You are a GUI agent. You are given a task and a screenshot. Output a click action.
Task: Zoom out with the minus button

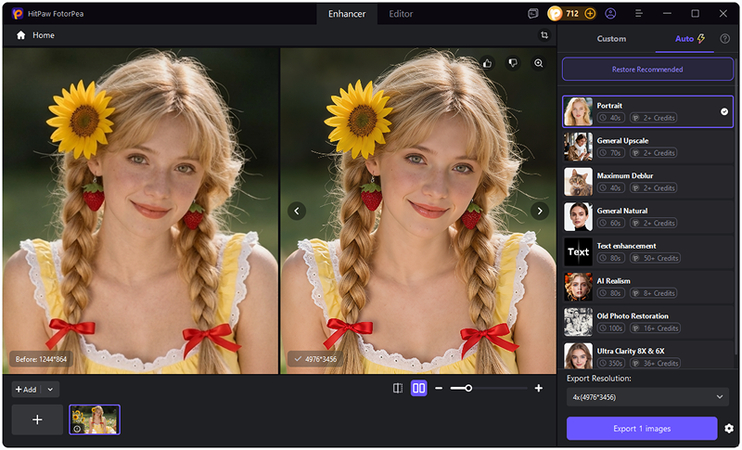point(439,388)
